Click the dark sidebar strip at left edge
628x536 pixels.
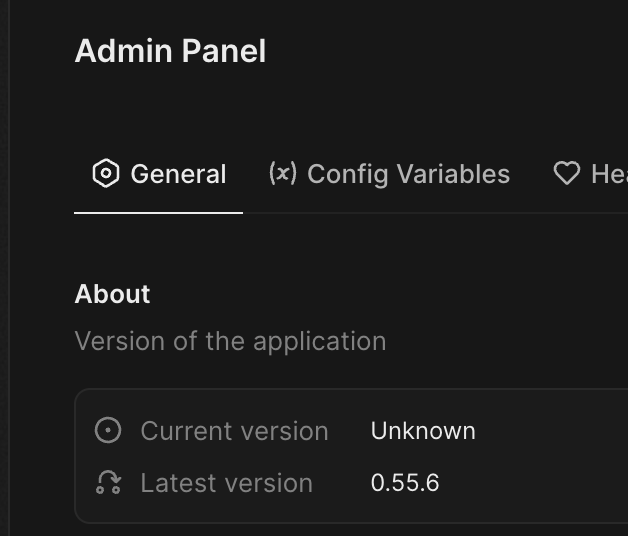click(x=4, y=268)
